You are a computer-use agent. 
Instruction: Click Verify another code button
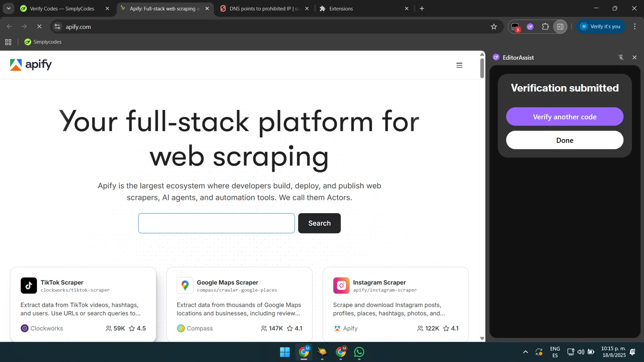click(565, 117)
